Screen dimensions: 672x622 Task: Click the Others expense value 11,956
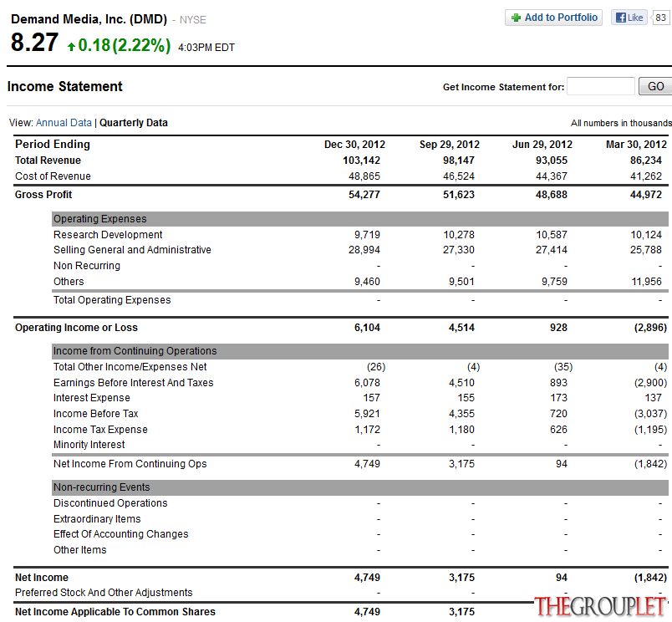[x=646, y=282]
